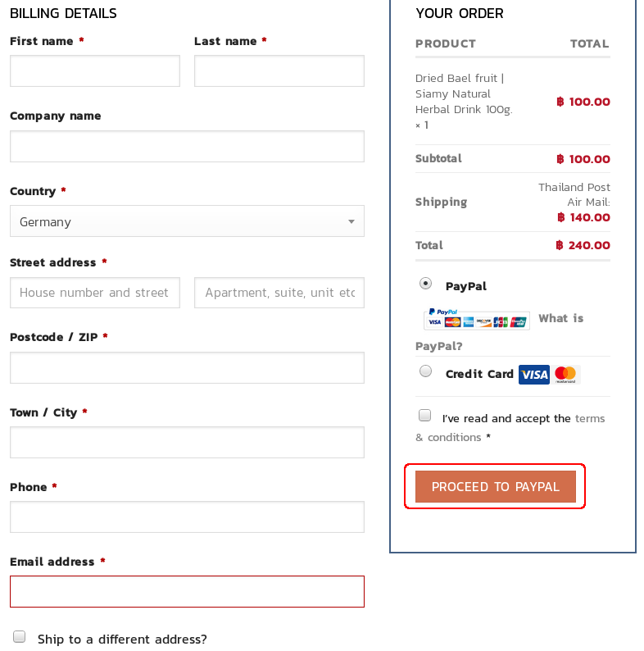Click into the Town / City field

[x=187, y=443]
